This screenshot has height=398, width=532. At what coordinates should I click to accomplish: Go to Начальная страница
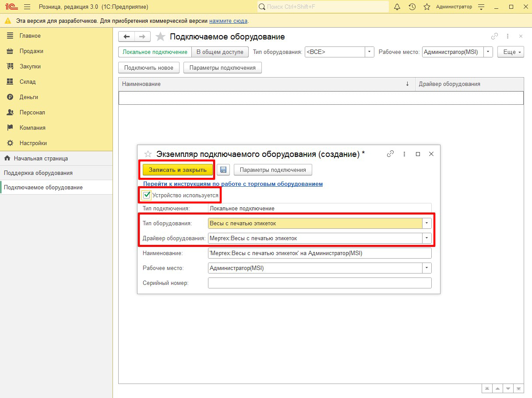pos(56,158)
